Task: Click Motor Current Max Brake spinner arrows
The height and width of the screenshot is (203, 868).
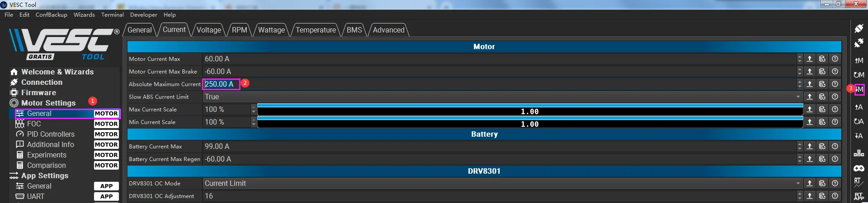Action: click(799, 71)
